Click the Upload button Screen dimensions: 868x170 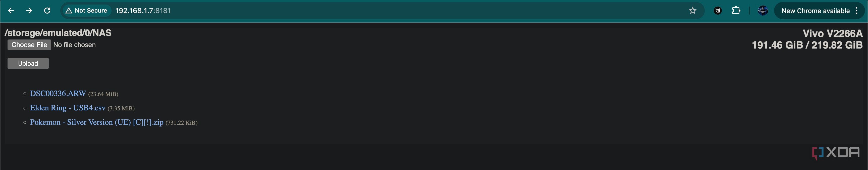pyautogui.click(x=28, y=63)
